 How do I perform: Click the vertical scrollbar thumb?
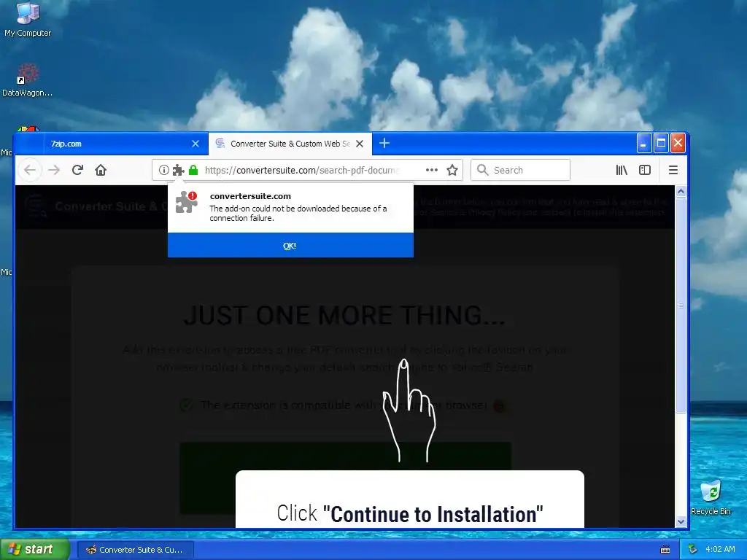(x=681, y=305)
